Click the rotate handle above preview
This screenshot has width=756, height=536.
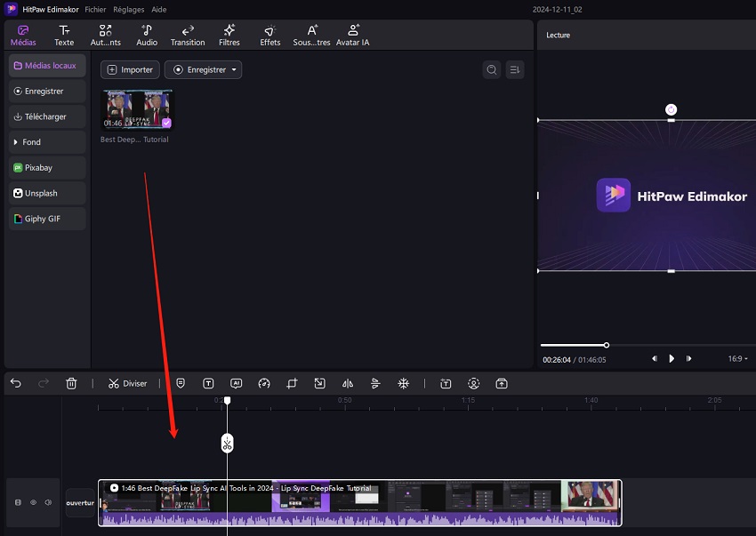pos(671,109)
